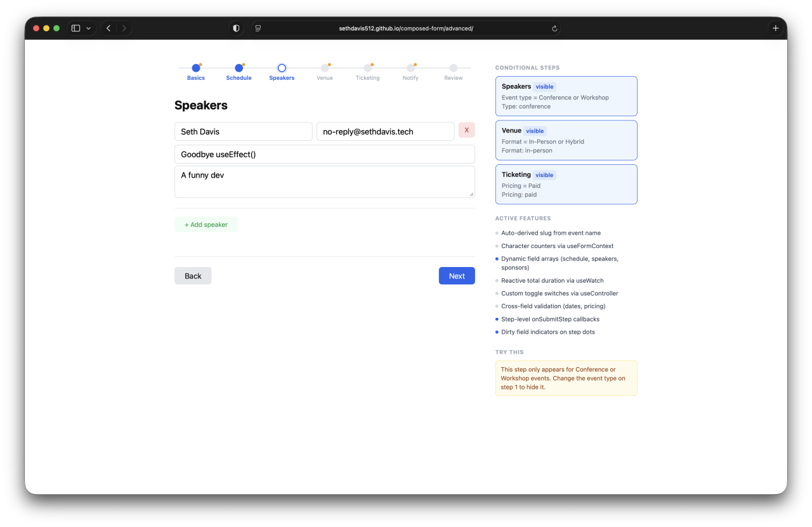Select the Speakers step dot
812x527 pixels.
[282, 68]
